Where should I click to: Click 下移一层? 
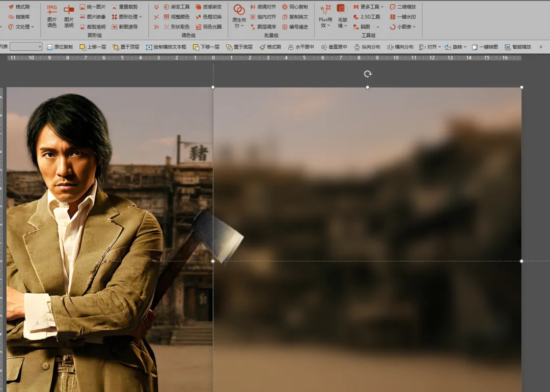206,47
